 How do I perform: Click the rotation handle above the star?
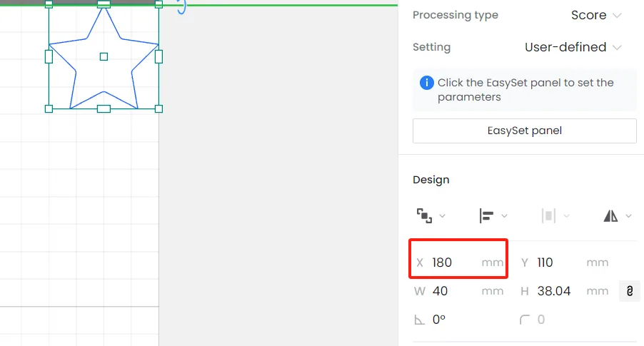pyautogui.click(x=182, y=6)
